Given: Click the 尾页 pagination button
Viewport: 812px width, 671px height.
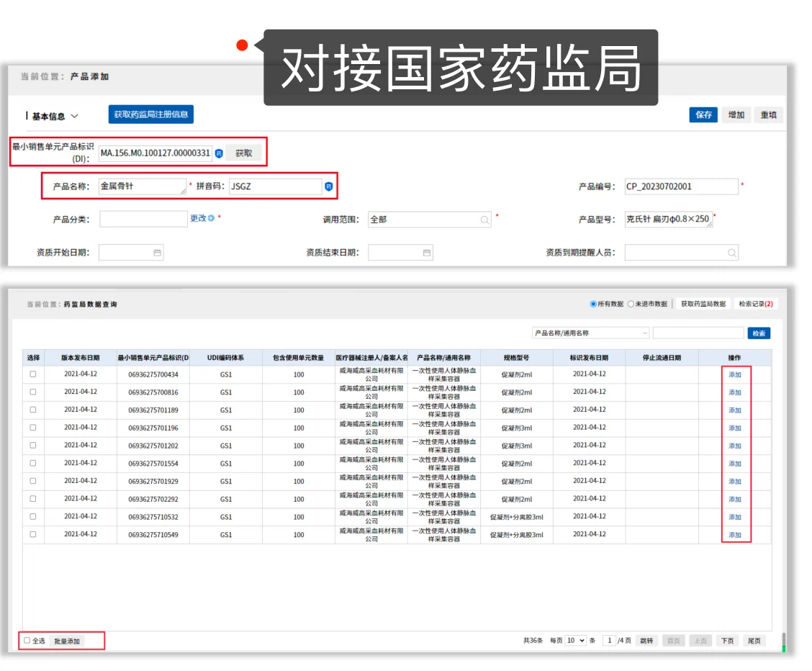Looking at the screenshot, I should click(x=754, y=641).
